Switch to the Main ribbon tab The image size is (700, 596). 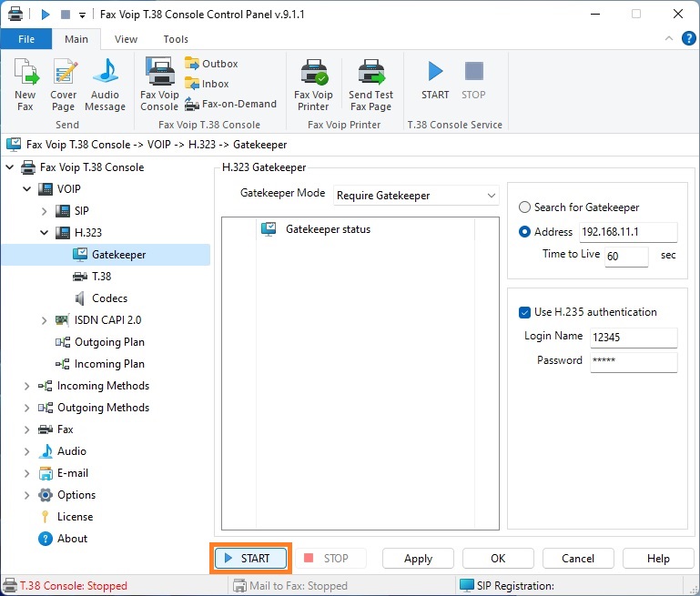point(76,39)
